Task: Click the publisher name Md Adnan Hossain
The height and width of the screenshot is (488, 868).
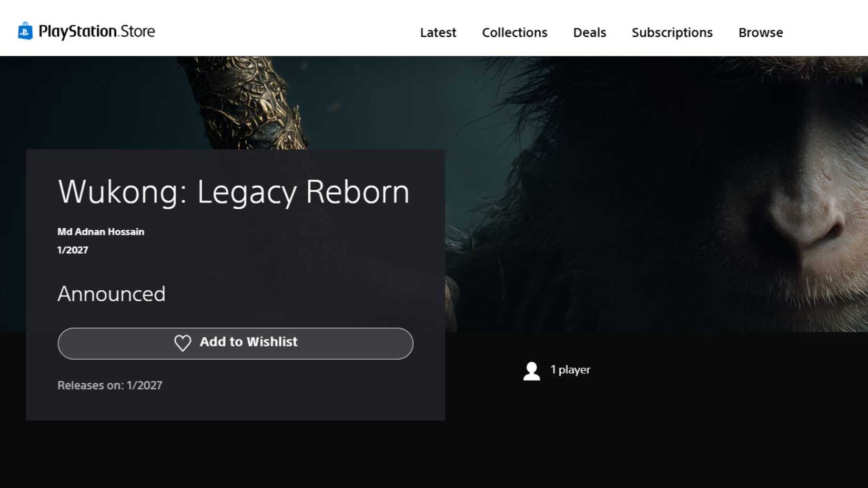Action: pyautogui.click(x=100, y=231)
